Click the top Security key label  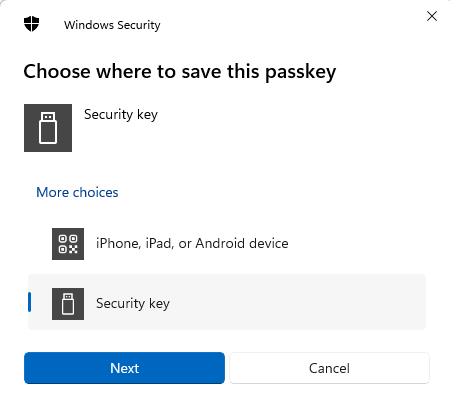coord(121,115)
